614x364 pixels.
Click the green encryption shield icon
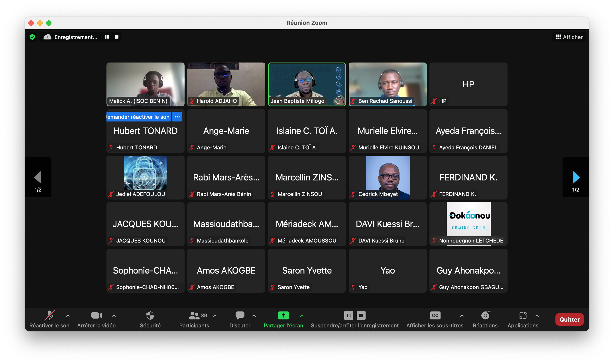pyautogui.click(x=32, y=37)
